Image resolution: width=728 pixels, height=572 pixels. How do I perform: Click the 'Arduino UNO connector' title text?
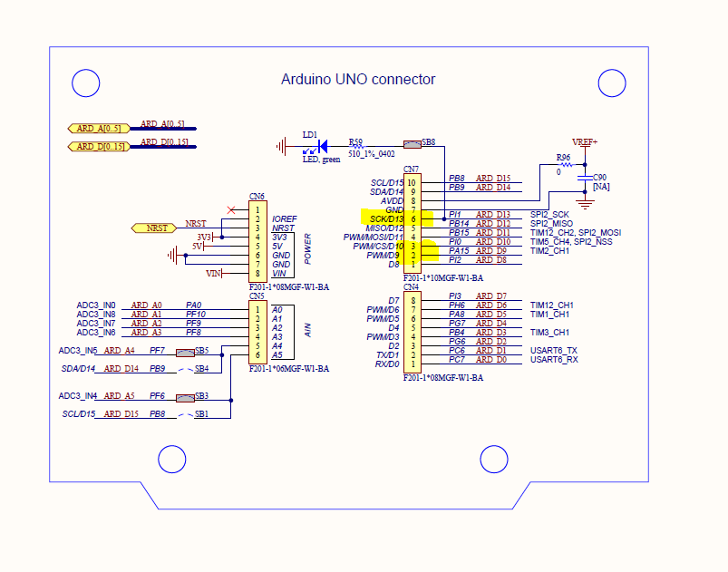pos(358,80)
